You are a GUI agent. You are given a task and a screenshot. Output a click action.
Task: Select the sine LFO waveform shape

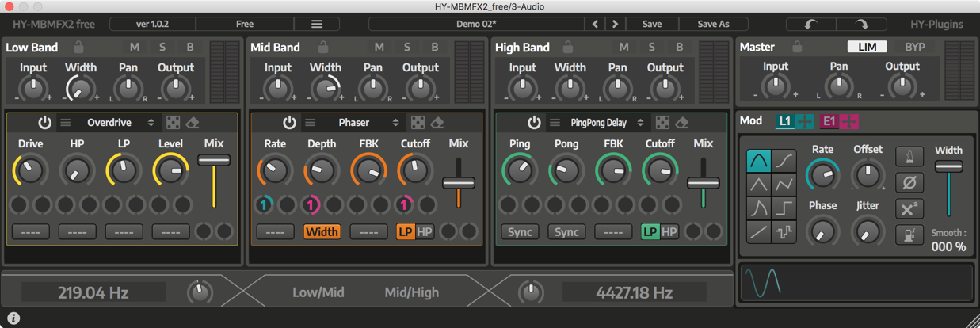pos(759,161)
